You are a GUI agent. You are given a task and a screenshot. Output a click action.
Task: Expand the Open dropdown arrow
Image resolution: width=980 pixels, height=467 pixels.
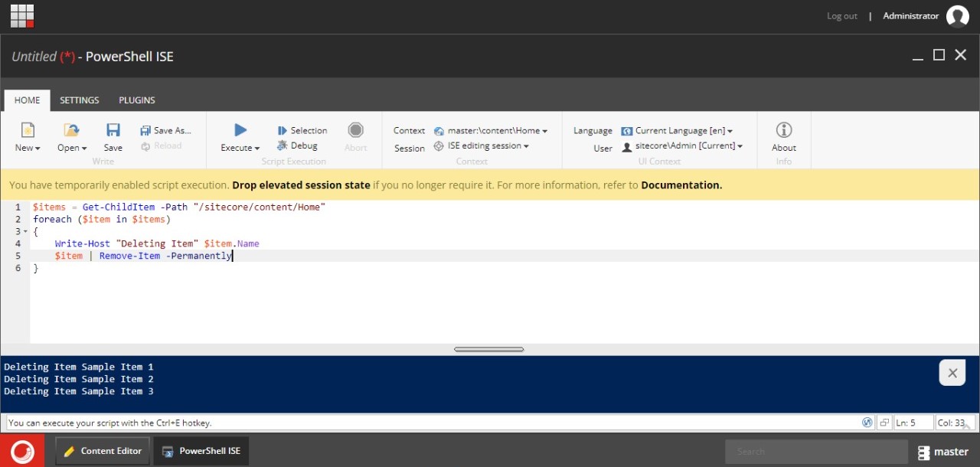click(x=83, y=149)
